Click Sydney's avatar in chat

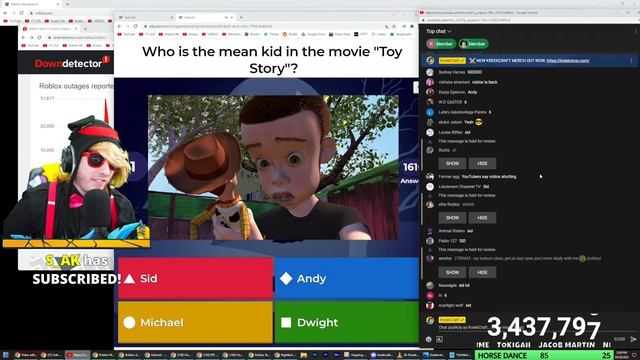pos(430,72)
